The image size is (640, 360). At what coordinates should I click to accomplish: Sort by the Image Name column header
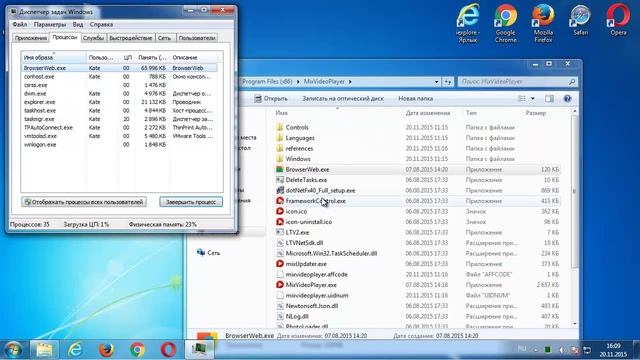point(53,58)
